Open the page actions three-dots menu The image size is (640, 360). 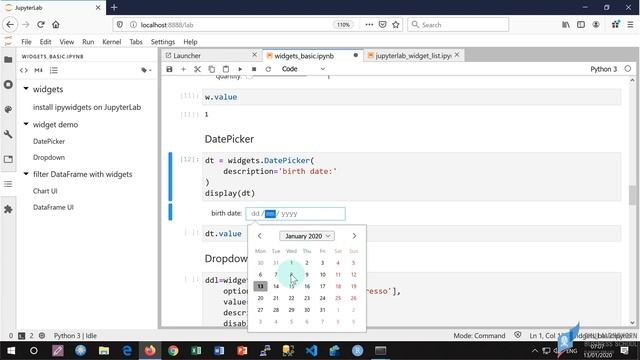click(x=369, y=24)
